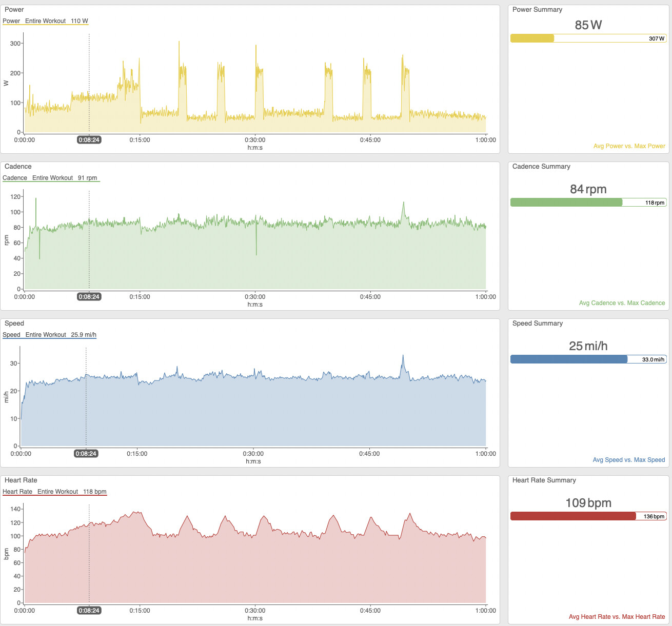672x626 pixels.
Task: Select the Cadence Entire Workout 91 rpm legend
Action: point(50,178)
